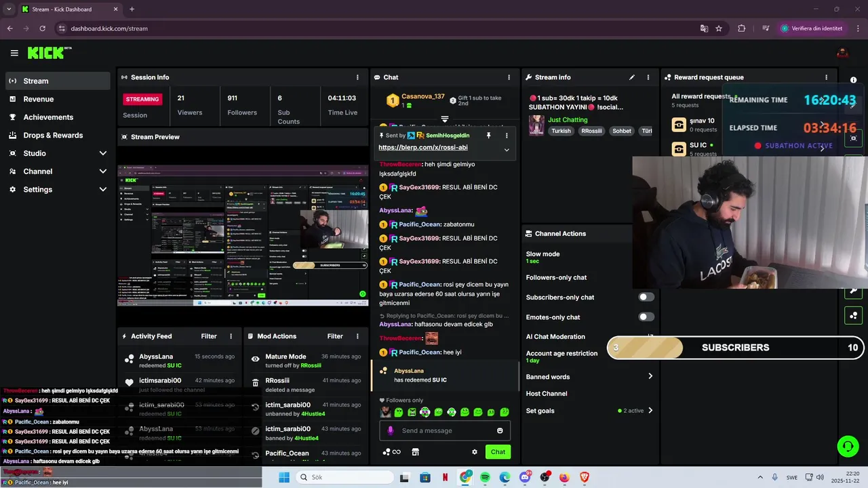Click the Slow mode setting
Image resolution: width=868 pixels, height=488 pixels.
coord(542,257)
